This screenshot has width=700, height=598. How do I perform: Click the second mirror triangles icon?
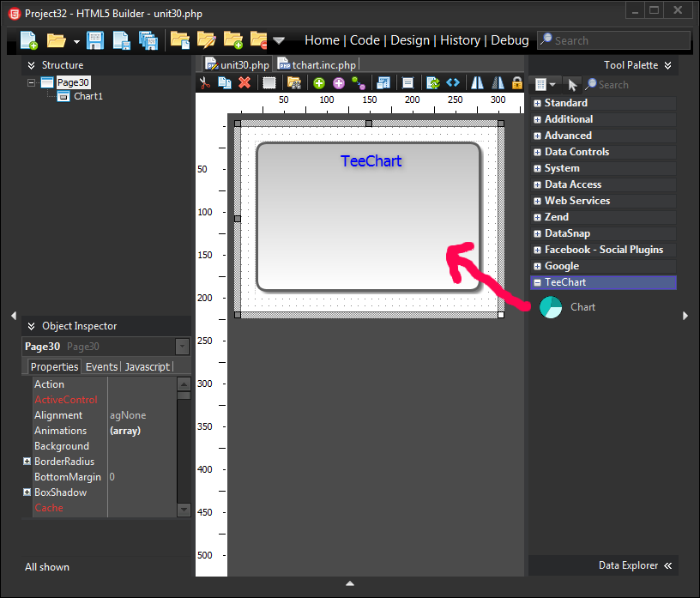click(x=498, y=83)
